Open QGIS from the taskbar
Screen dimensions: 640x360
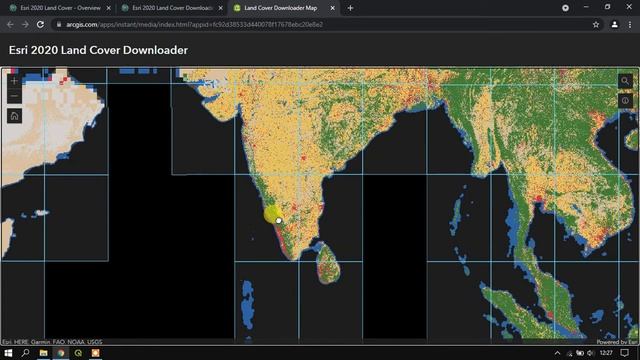coord(78,353)
